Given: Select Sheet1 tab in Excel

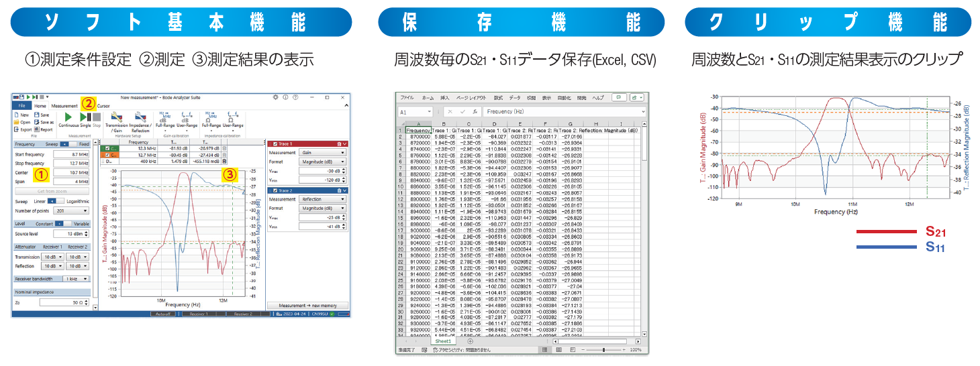Looking at the screenshot, I should pyautogui.click(x=443, y=341).
